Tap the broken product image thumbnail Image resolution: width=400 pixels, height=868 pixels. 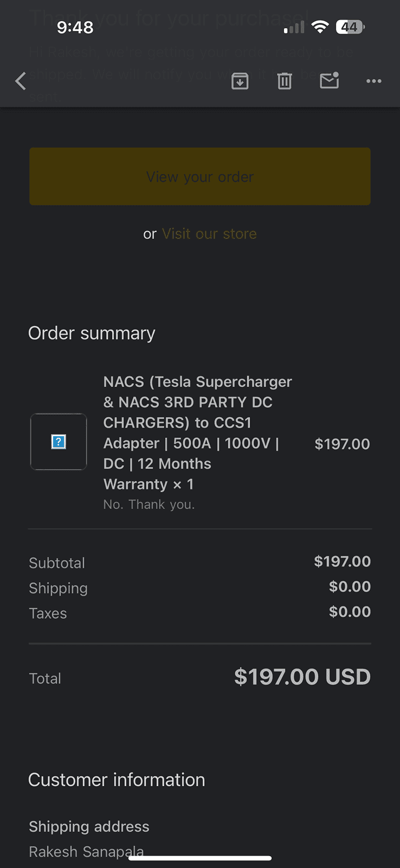59,442
